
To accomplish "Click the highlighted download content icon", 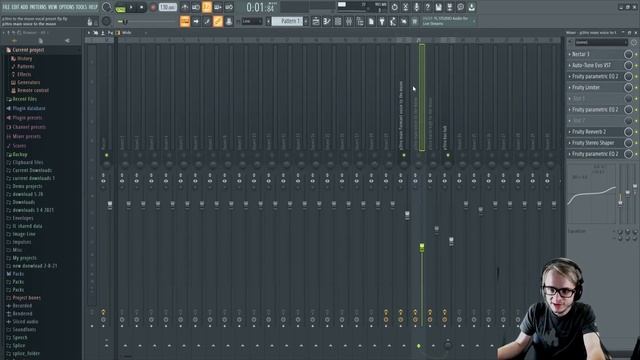I will pyautogui.click(x=471, y=7).
